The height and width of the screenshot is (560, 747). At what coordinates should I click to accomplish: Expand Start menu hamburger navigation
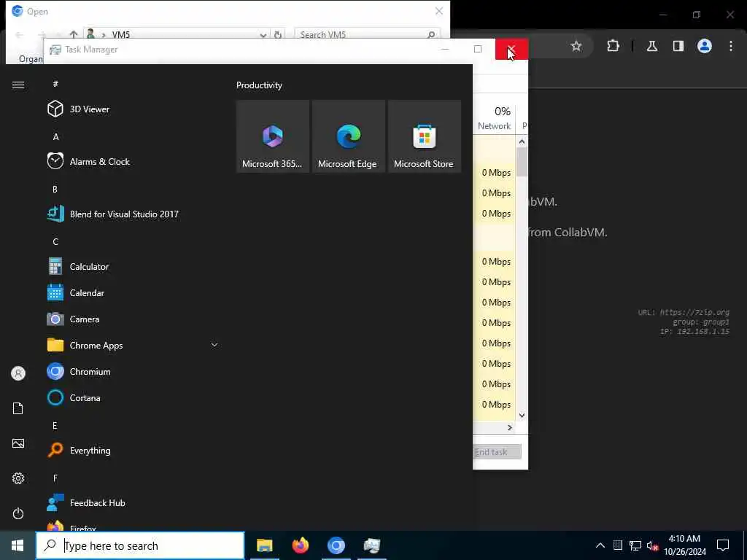coord(18,85)
